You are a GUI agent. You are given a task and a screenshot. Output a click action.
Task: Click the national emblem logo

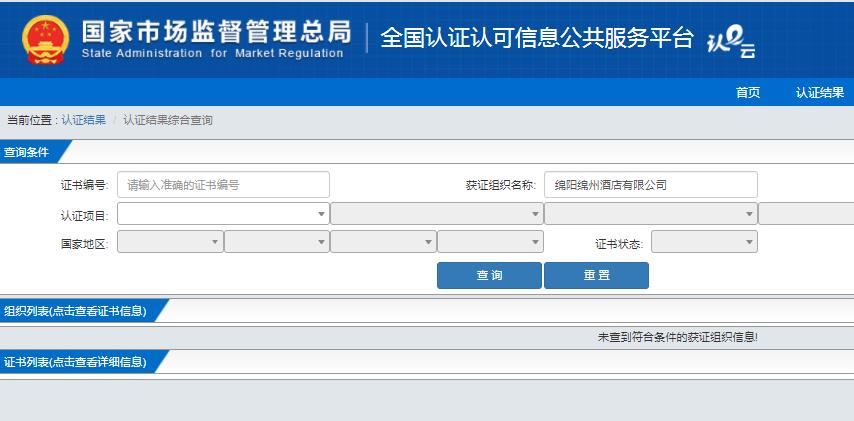coord(46,40)
